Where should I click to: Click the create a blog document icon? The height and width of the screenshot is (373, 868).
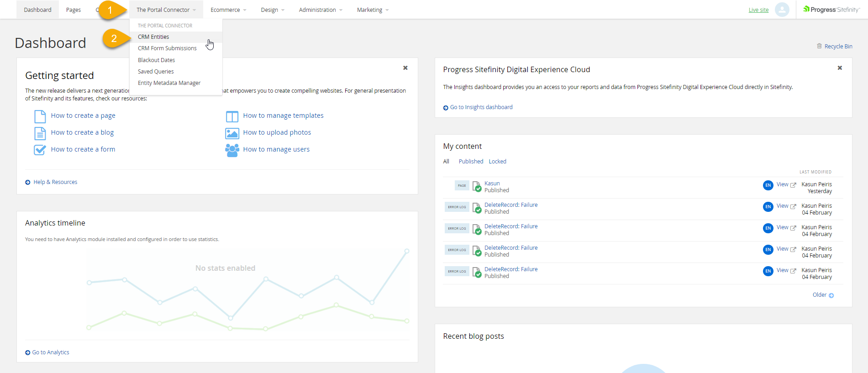click(x=40, y=133)
